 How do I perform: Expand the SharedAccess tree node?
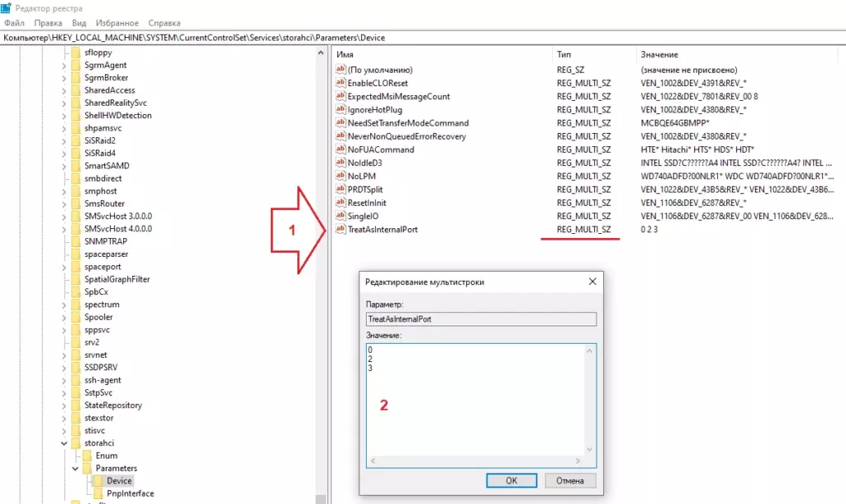(x=64, y=91)
